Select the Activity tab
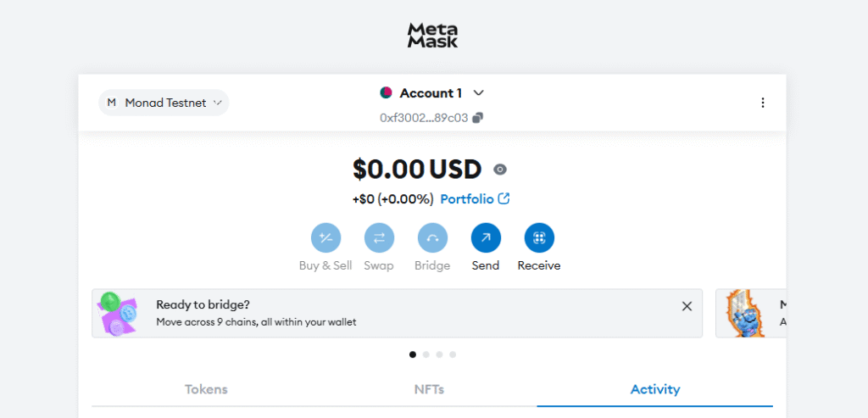 [x=655, y=389]
